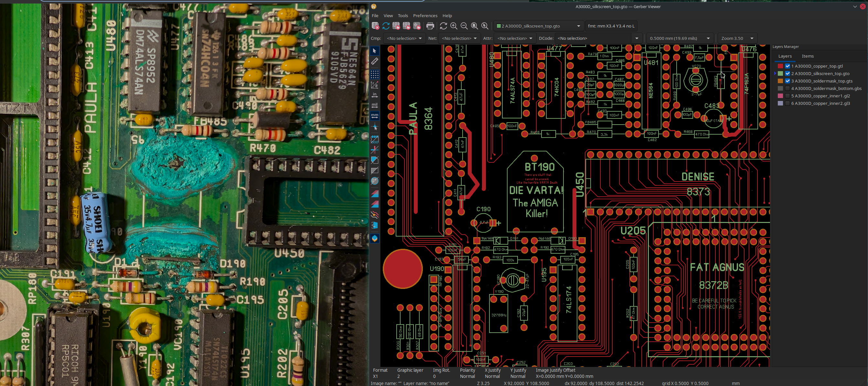The image size is (868, 386).
Task: Toggle polar coordinates display icon
Action: click(375, 85)
